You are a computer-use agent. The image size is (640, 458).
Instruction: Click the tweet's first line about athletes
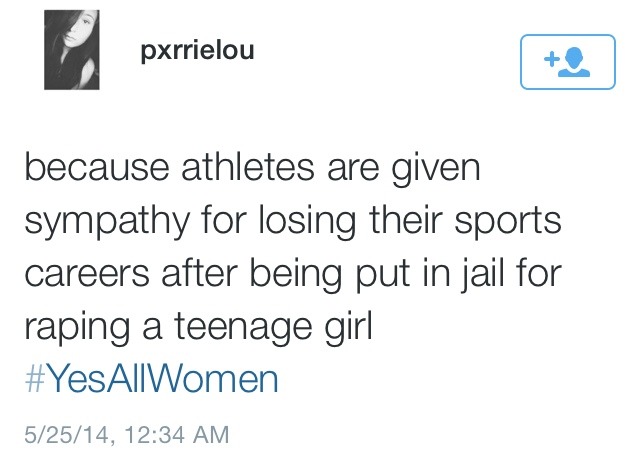pos(252,168)
